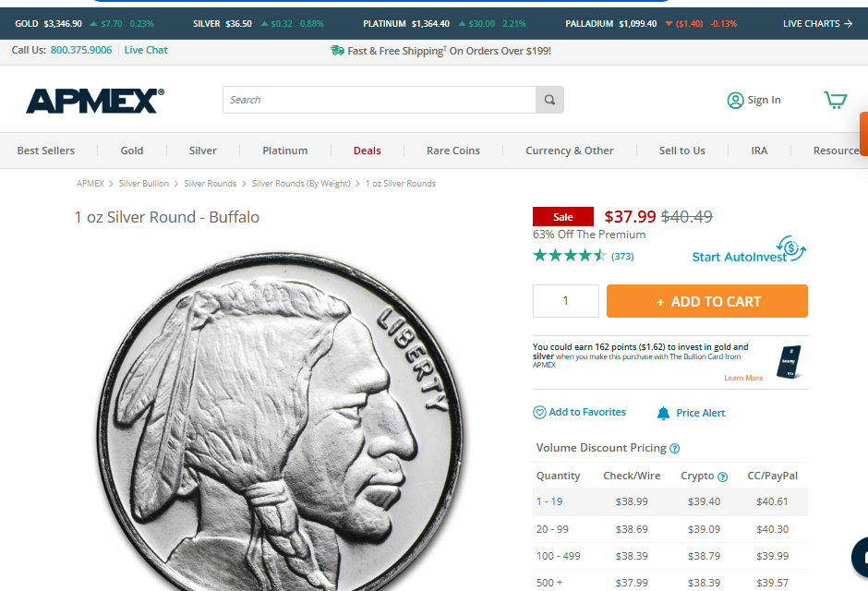Open the 373 customer reviews link
Viewport: 868px width, 591px height.
tap(622, 256)
